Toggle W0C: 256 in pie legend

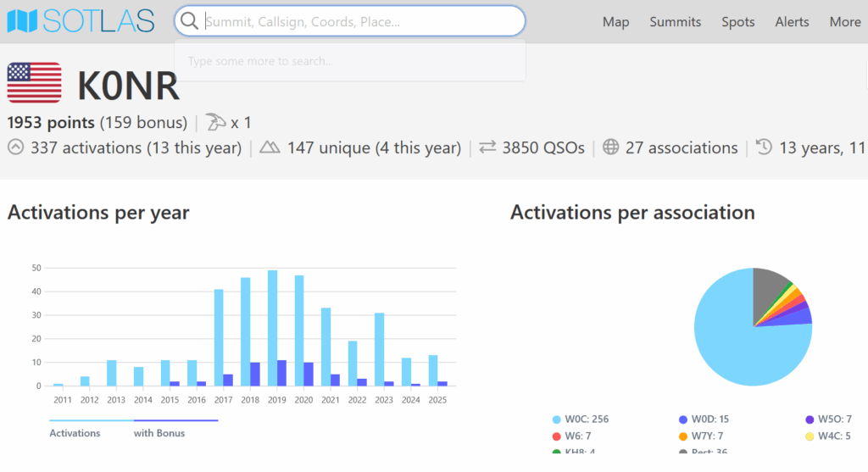[581, 419]
